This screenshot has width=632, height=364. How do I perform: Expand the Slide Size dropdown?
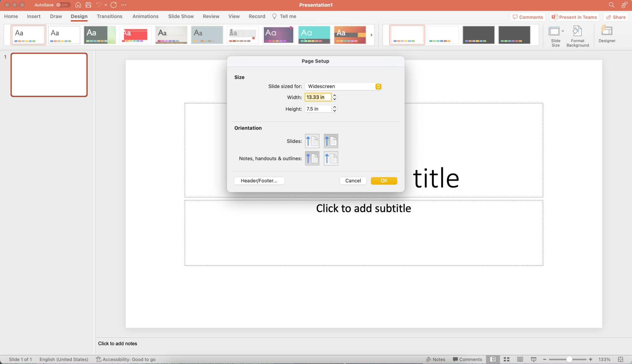[x=563, y=31]
